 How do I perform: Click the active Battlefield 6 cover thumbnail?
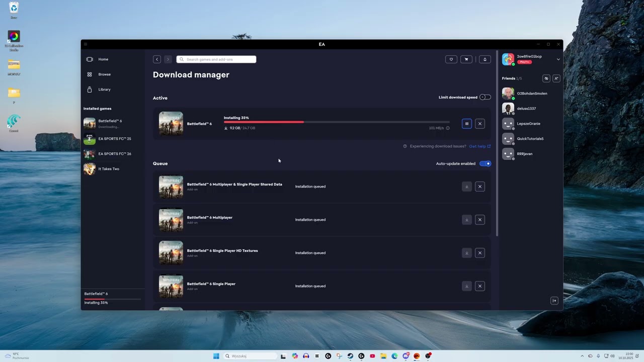point(171,124)
